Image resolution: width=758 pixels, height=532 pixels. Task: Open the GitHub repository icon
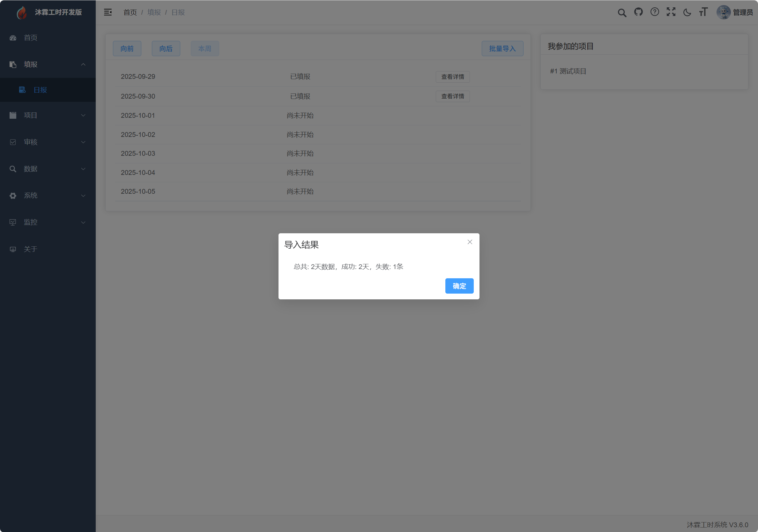click(x=638, y=12)
